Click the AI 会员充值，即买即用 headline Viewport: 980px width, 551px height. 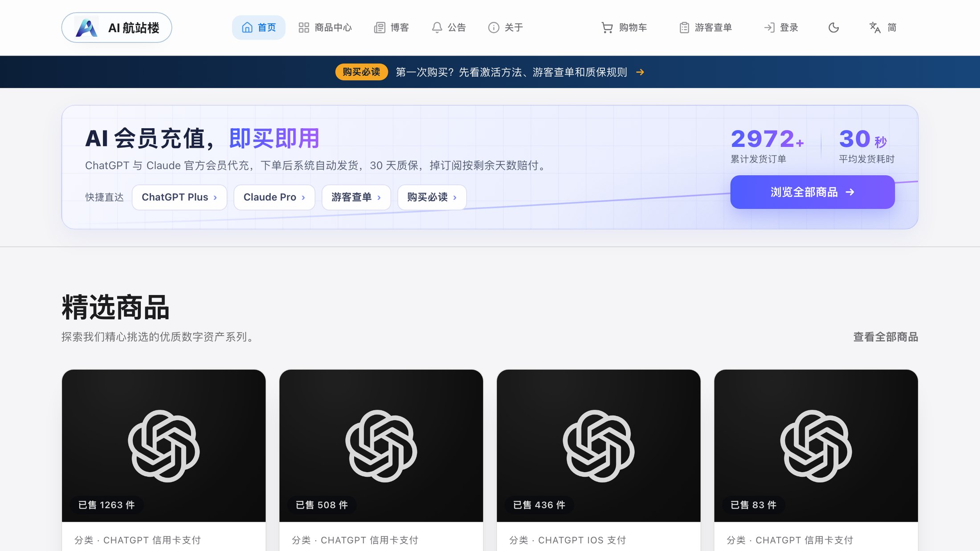pyautogui.click(x=202, y=138)
